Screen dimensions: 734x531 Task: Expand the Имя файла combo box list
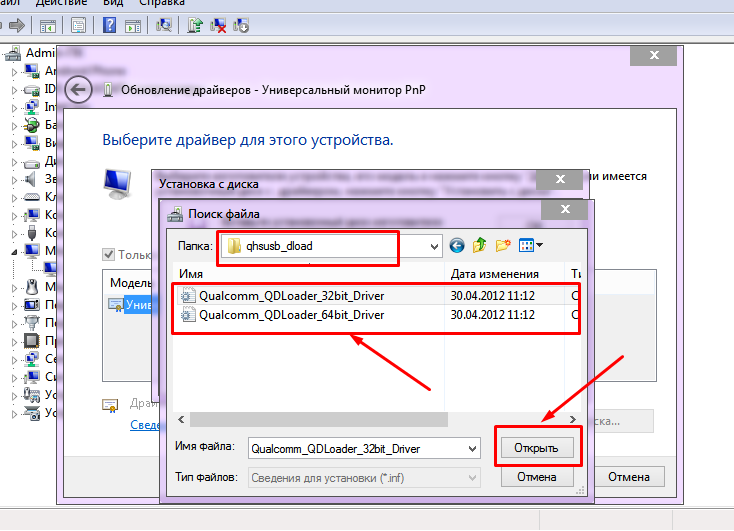click(472, 448)
